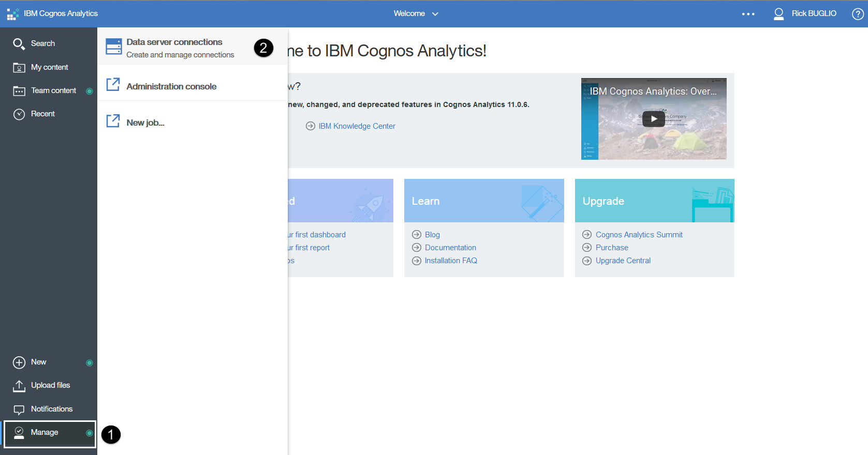Click the Recent clock icon

click(x=19, y=114)
